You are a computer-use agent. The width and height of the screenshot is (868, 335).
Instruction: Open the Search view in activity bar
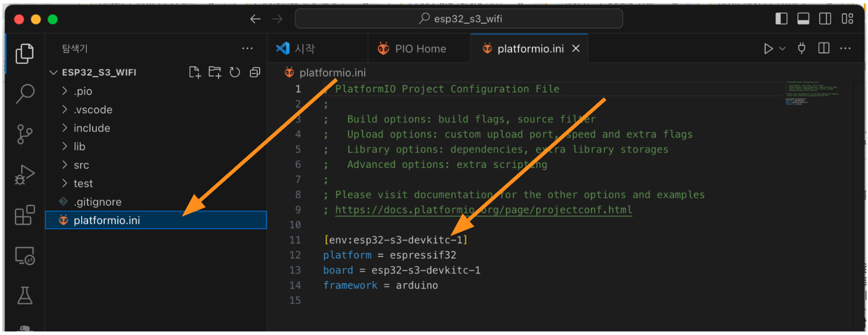click(24, 94)
